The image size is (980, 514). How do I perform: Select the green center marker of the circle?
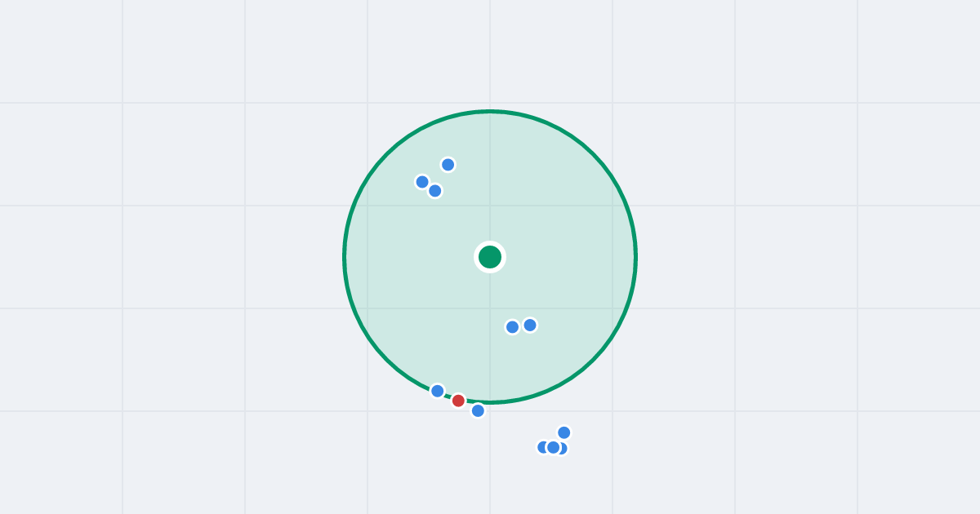click(490, 257)
